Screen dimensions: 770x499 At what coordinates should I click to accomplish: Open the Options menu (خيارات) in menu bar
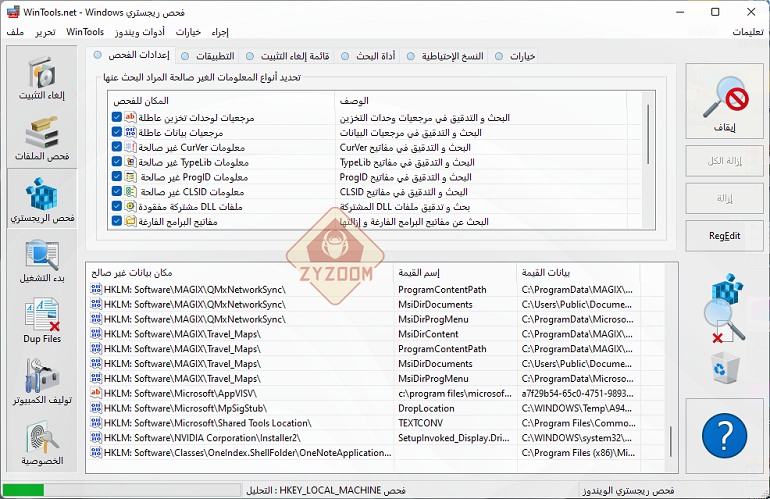[x=188, y=32]
